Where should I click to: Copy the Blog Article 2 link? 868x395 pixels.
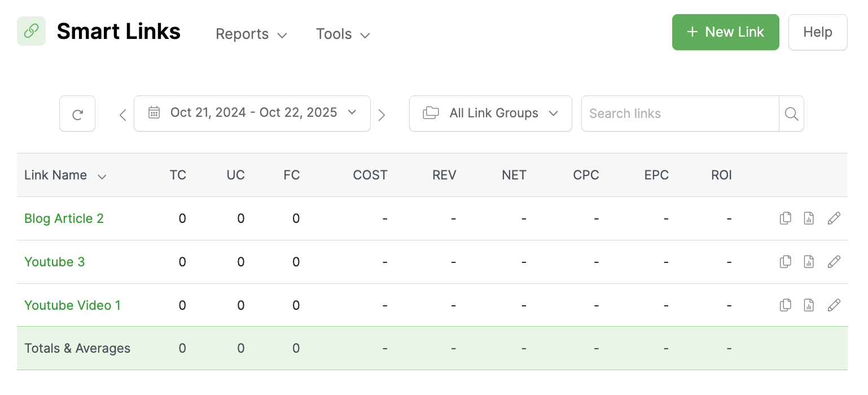(x=785, y=218)
